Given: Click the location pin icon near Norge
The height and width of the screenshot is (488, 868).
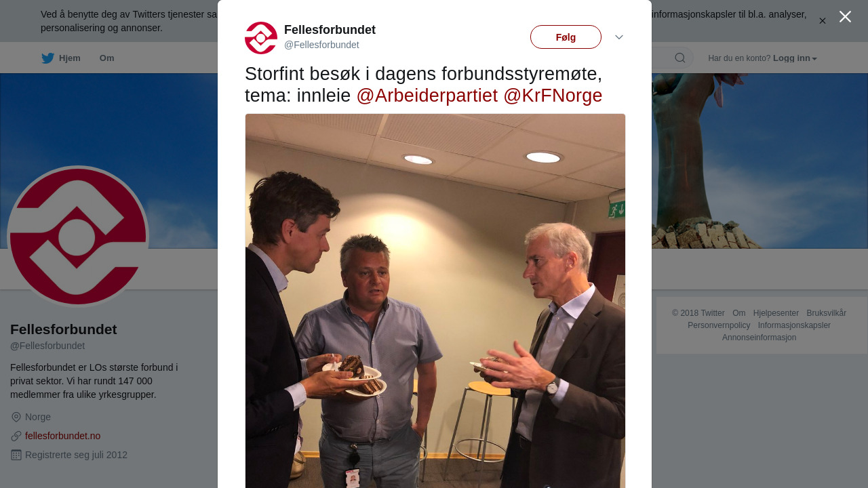Looking at the screenshot, I should pos(16,417).
